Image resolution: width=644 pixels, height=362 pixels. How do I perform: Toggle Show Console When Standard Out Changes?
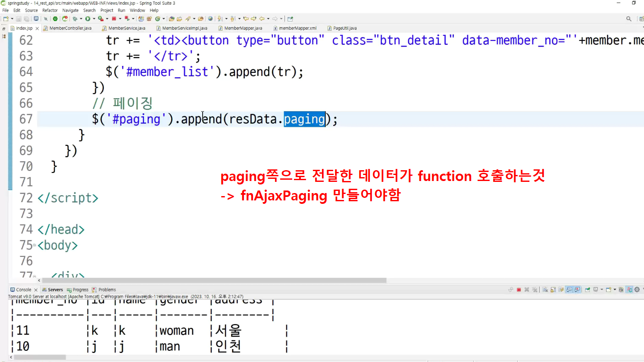(x=569, y=290)
